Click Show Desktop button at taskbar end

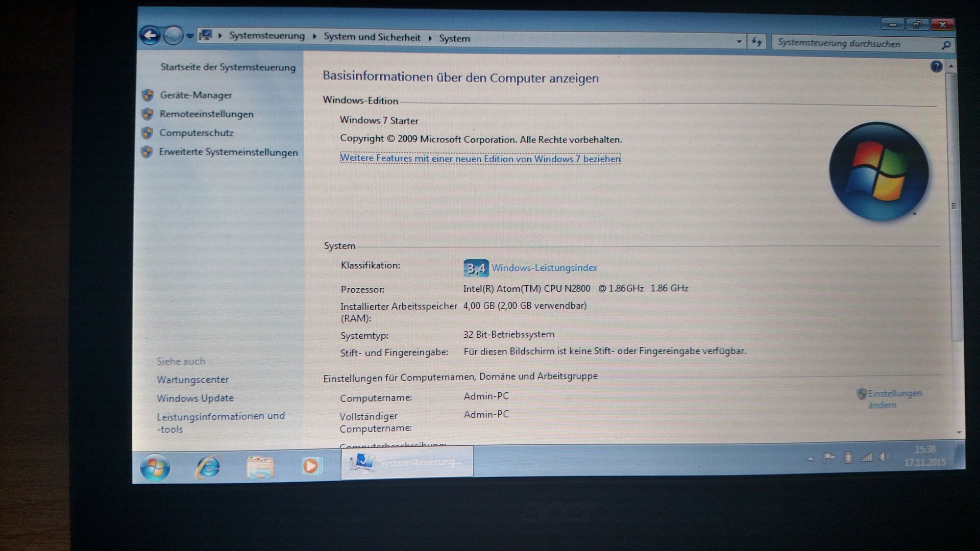959,455
